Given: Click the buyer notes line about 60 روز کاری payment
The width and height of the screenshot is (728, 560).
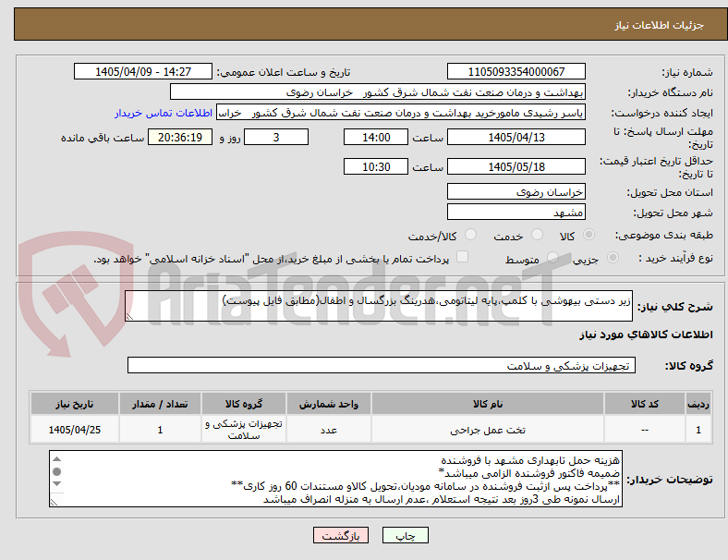Looking at the screenshot, I should point(425,486).
